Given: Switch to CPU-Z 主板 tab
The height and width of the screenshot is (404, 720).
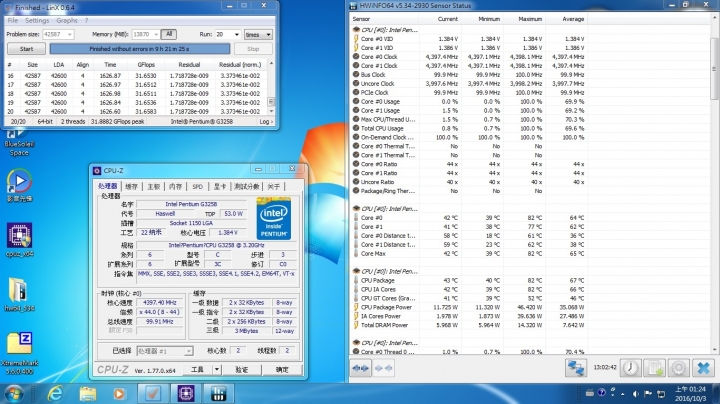Looking at the screenshot, I should [153, 186].
